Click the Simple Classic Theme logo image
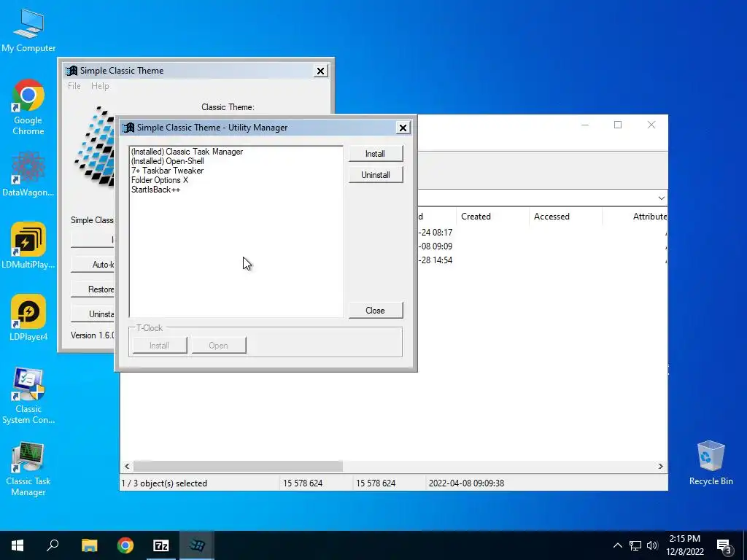Viewport: 747px width, 560px height. (x=94, y=146)
